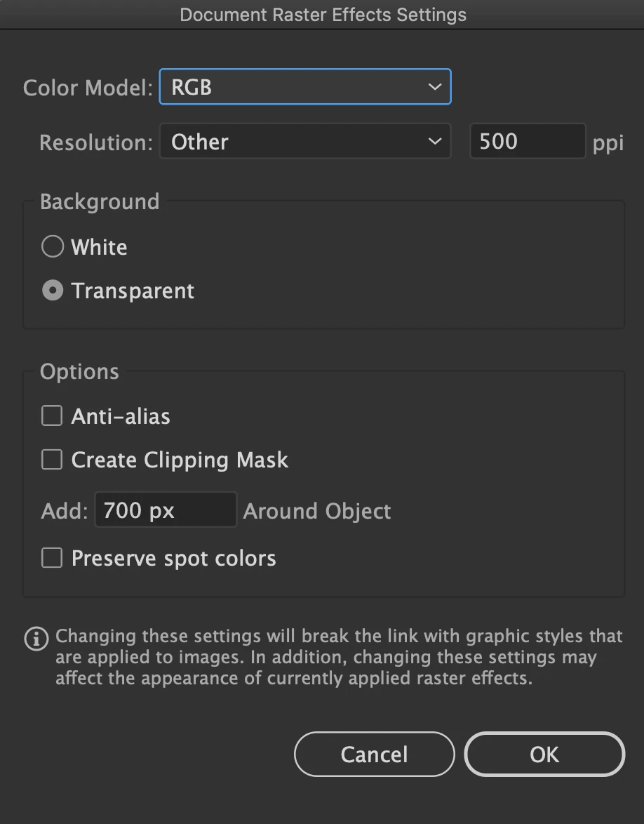Enable the Create Clipping Mask checkbox
Viewport: 644px width, 824px height.
52,460
